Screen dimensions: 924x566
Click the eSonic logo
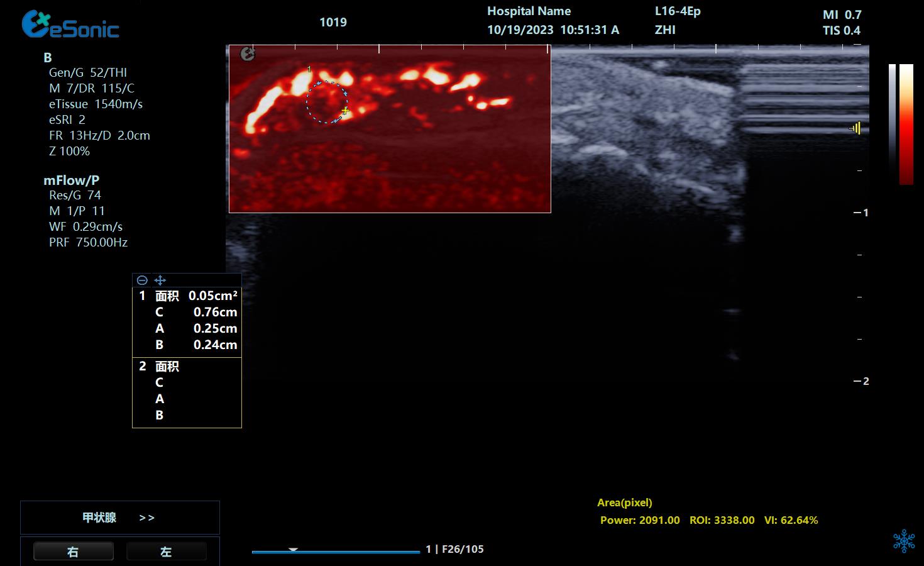pyautogui.click(x=70, y=26)
